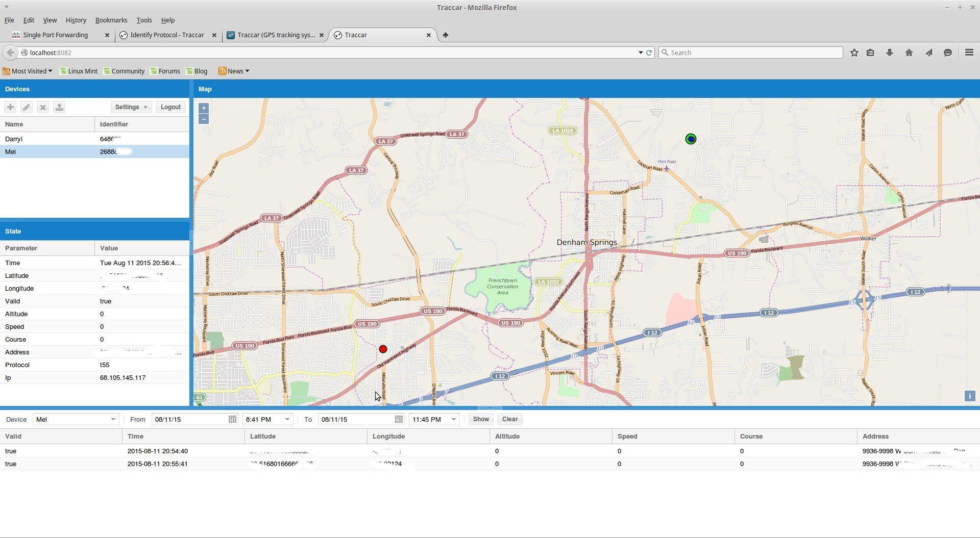Click the red position marker on map
The image size is (980, 538).
point(383,349)
